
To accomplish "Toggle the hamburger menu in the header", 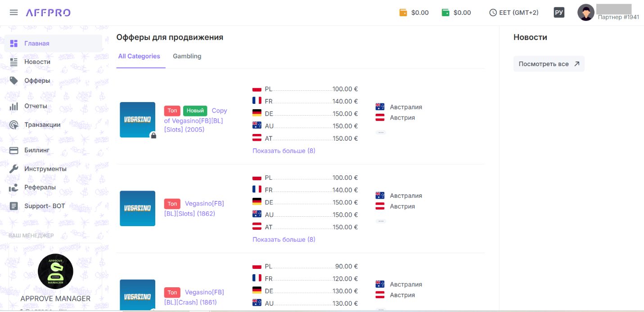I will [x=14, y=12].
